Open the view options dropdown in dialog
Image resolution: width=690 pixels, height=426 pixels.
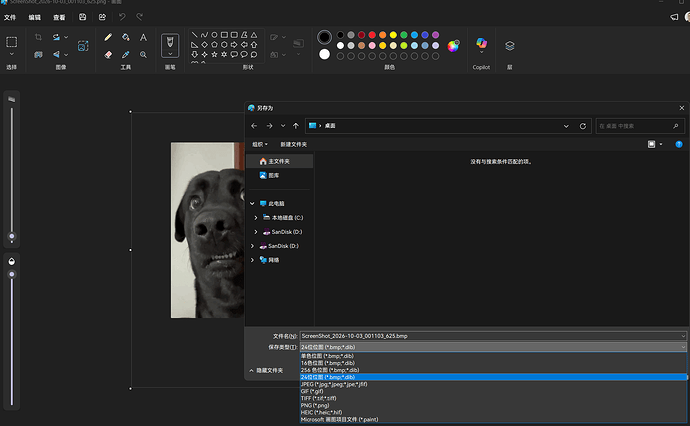click(x=661, y=144)
